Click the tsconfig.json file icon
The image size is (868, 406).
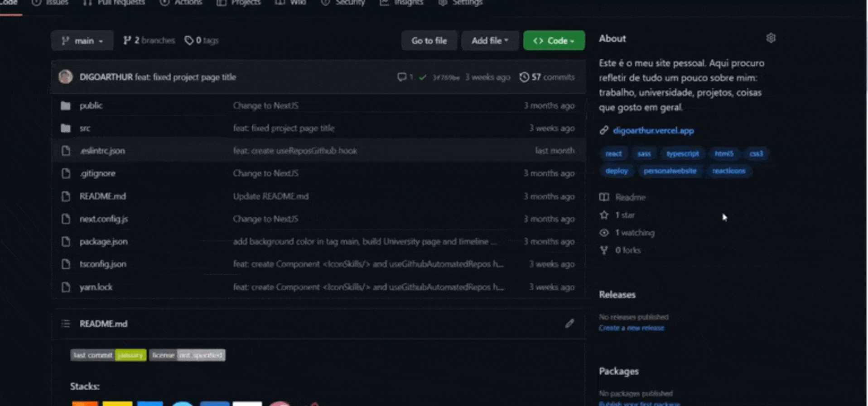tap(66, 264)
